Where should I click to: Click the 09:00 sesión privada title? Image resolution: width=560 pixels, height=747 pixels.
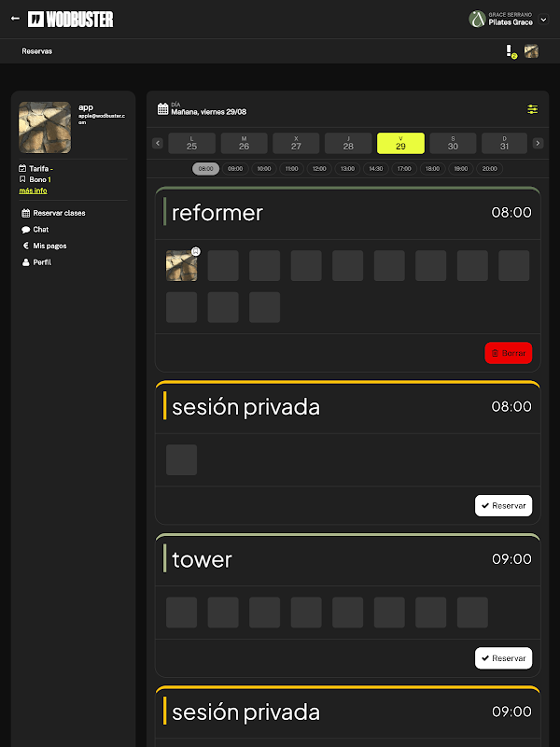245,712
